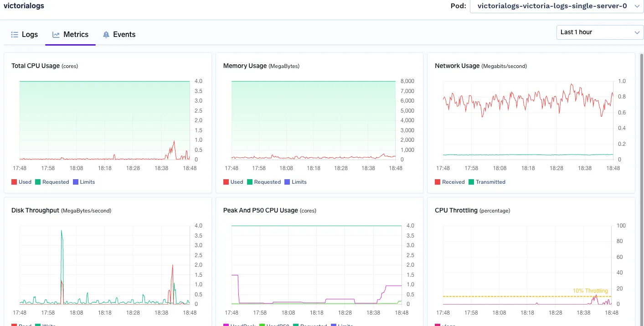644x326 pixels.
Task: Click the victorialogs page heading
Action: click(x=24, y=6)
